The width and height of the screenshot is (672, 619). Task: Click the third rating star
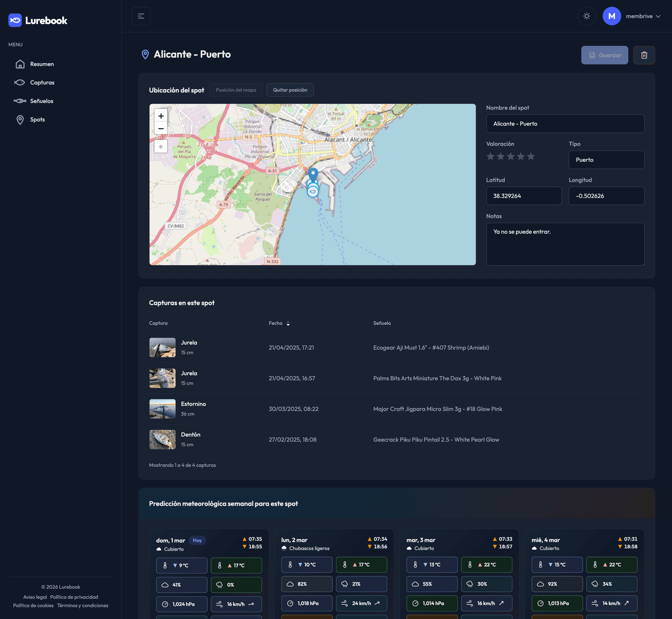(511, 157)
